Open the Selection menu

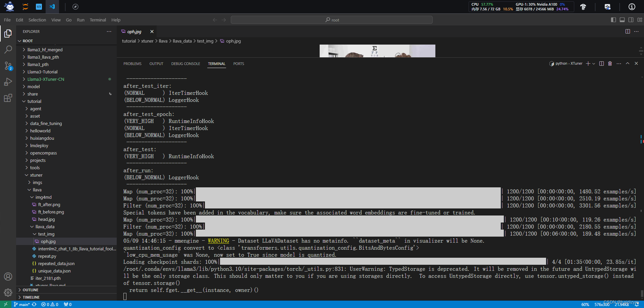click(x=37, y=20)
